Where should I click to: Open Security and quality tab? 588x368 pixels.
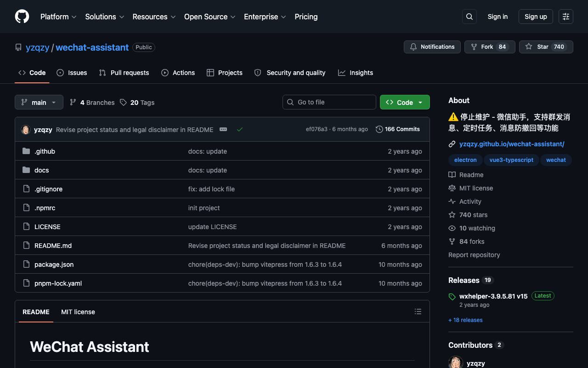[290, 73]
